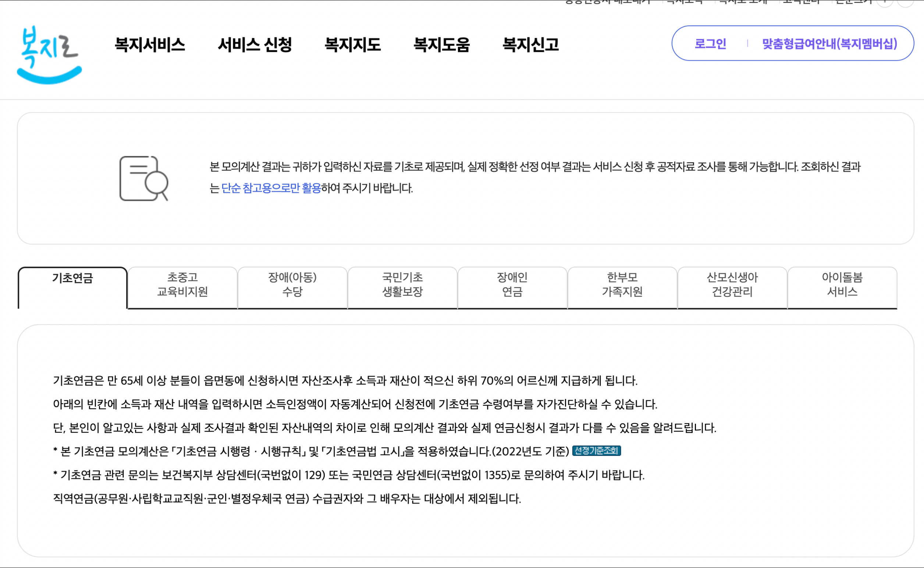Click the 로그인 link
This screenshot has width=924, height=568.
pos(710,43)
